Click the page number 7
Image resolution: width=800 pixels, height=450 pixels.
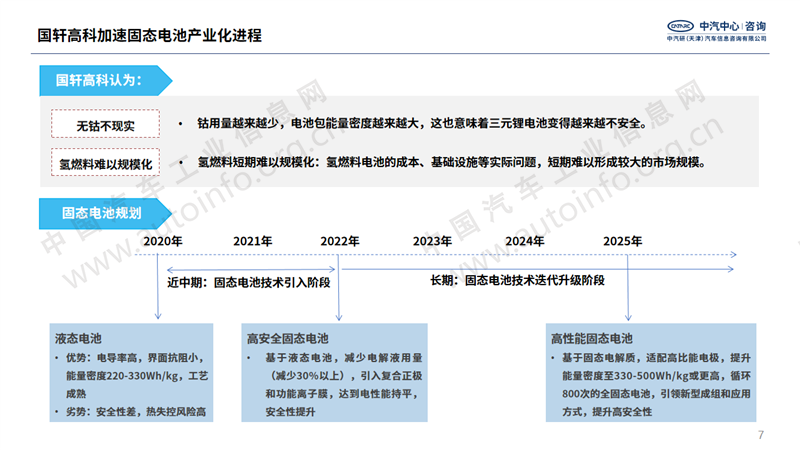coord(761,435)
